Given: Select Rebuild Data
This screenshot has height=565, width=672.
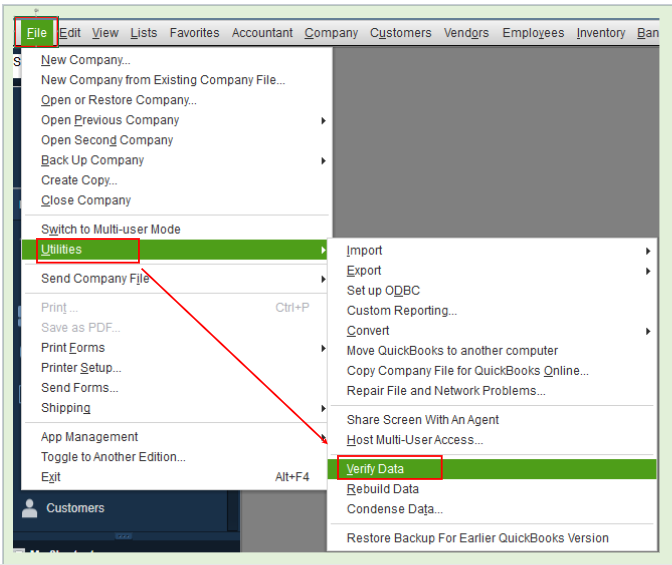Looking at the screenshot, I should coord(492,489).
